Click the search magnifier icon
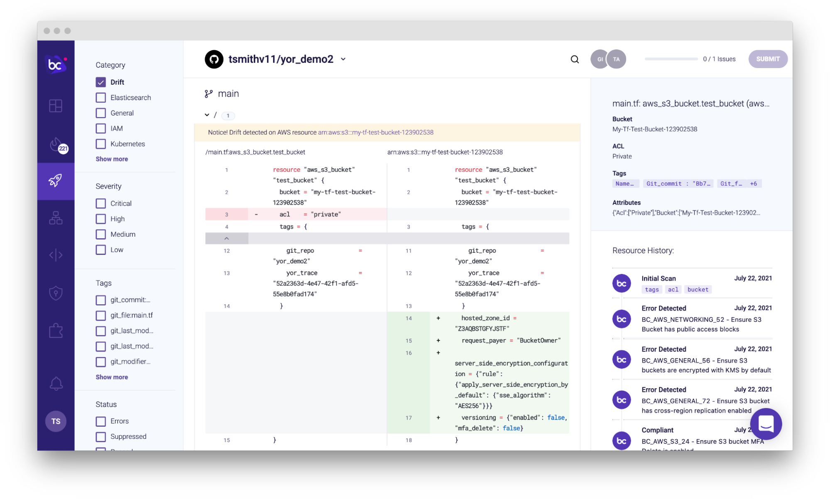Image resolution: width=830 pixels, height=504 pixels. 575,59
